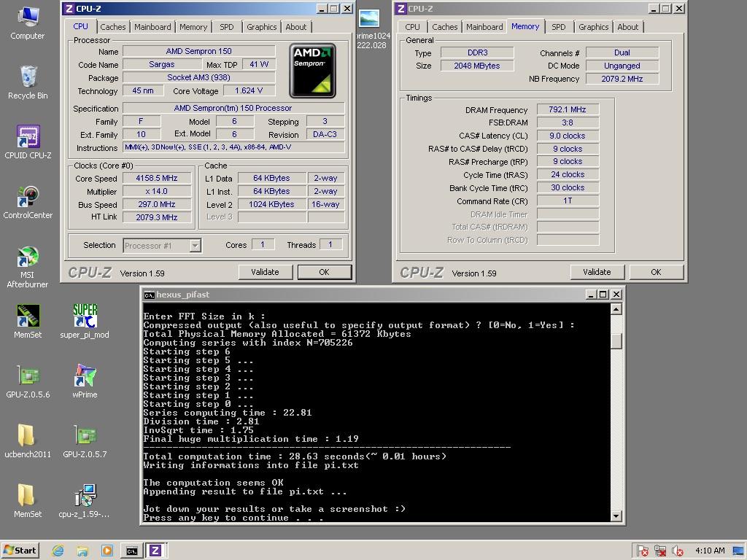
Task: Click the Command Rate 1T value
Action: [568, 201]
